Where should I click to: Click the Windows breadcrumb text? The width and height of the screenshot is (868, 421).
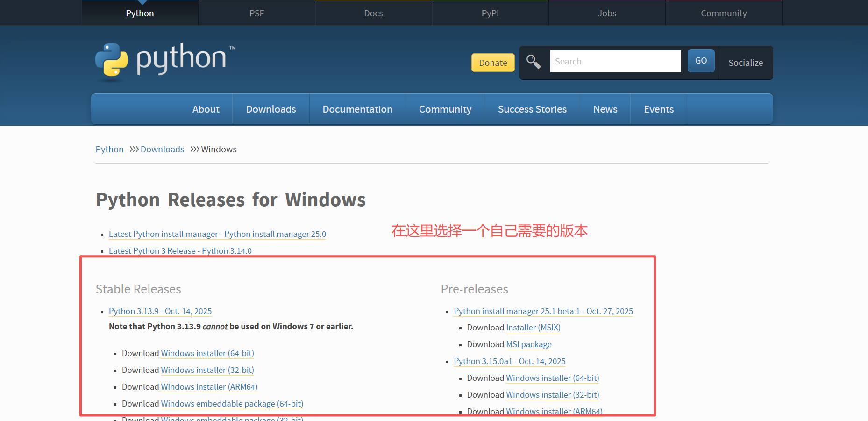point(219,149)
